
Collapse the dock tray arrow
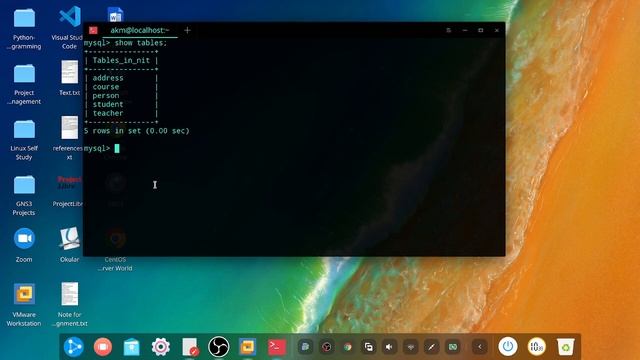480,347
